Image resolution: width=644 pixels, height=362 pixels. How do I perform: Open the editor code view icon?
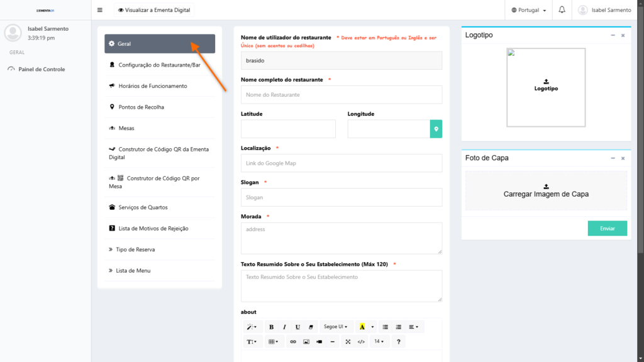pyautogui.click(x=361, y=342)
